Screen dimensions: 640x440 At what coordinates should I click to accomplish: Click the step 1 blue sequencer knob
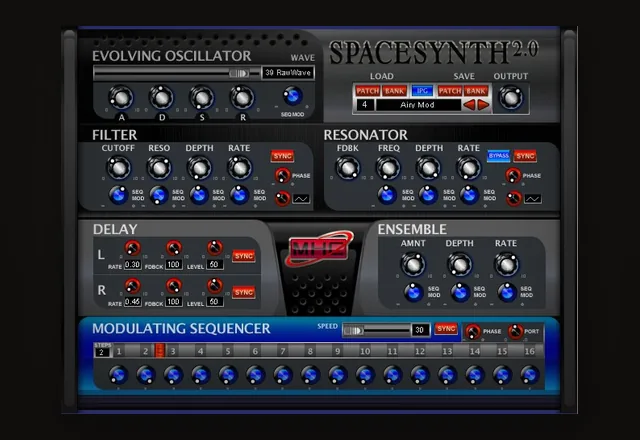[118, 375]
